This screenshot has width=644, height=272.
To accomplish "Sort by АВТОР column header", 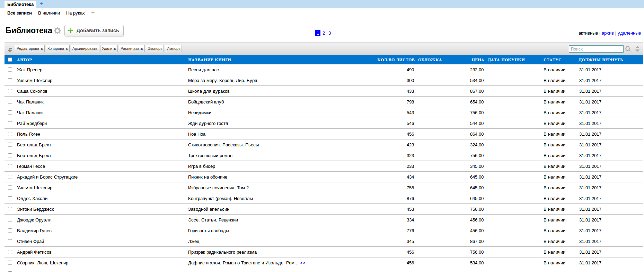I will click(x=25, y=60).
